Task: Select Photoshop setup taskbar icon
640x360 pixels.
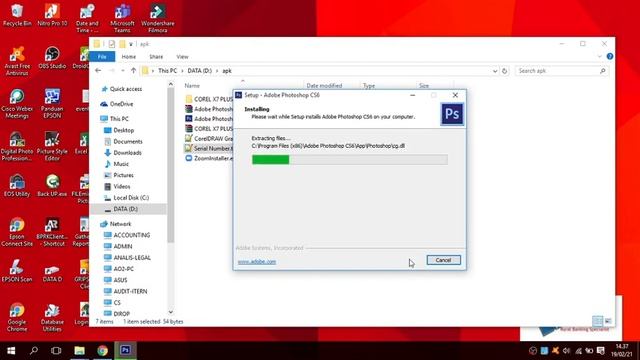Action: 125,350
